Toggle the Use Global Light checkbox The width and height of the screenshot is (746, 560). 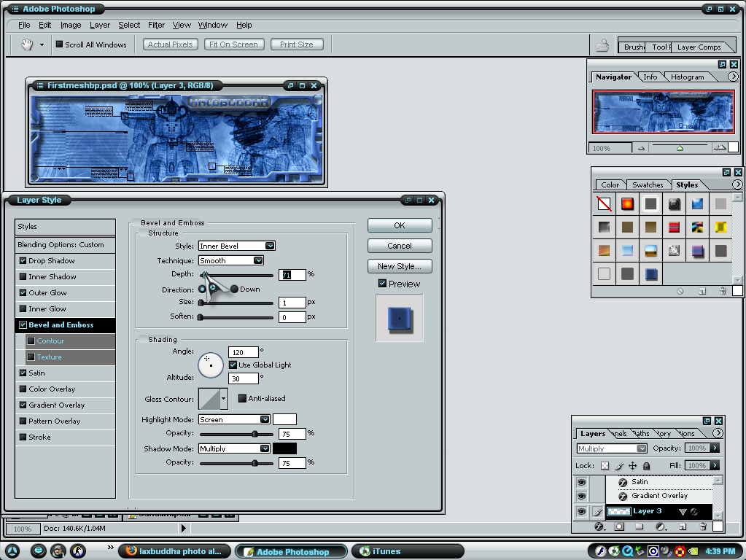(233, 365)
